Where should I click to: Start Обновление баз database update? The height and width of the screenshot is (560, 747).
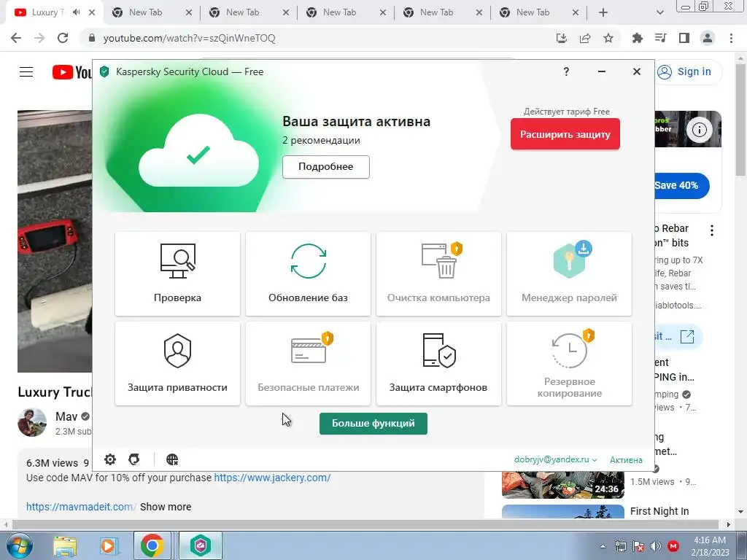click(309, 274)
